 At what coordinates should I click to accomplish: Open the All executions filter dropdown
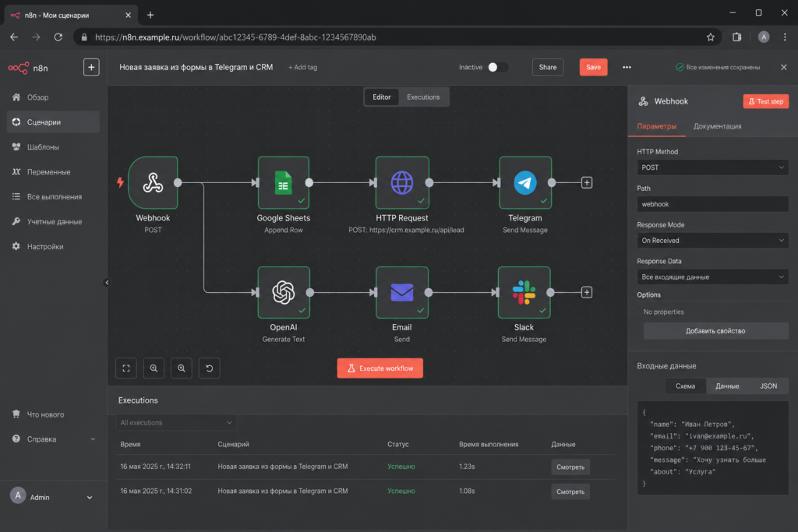176,423
